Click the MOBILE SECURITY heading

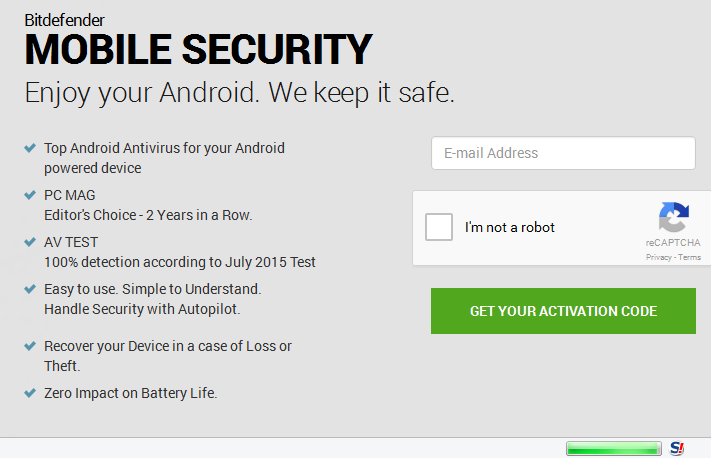click(x=198, y=49)
